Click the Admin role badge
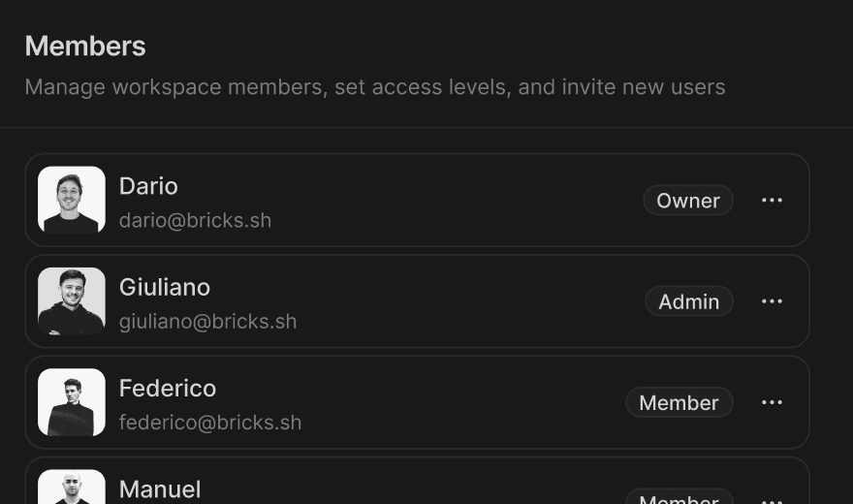This screenshot has width=853, height=504. [x=689, y=301]
